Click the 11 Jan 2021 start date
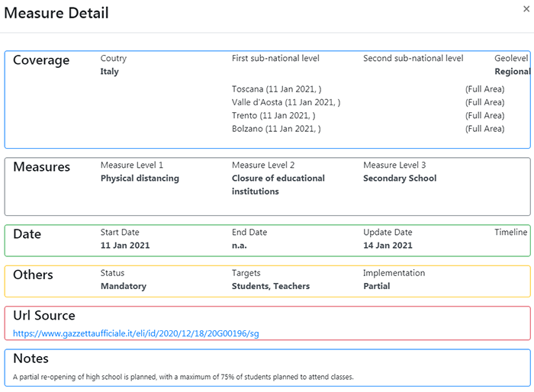Image resolution: width=534 pixels, height=392 pixels. click(x=125, y=246)
